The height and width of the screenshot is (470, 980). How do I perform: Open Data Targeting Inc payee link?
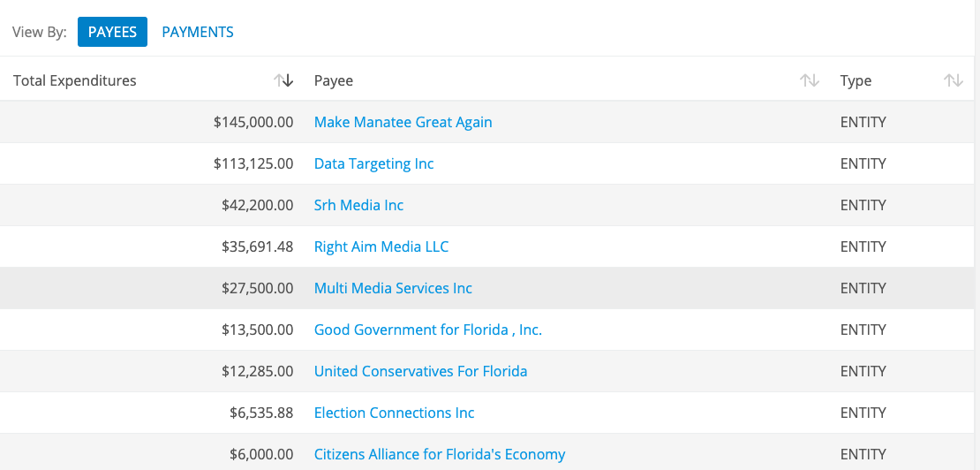pos(373,163)
